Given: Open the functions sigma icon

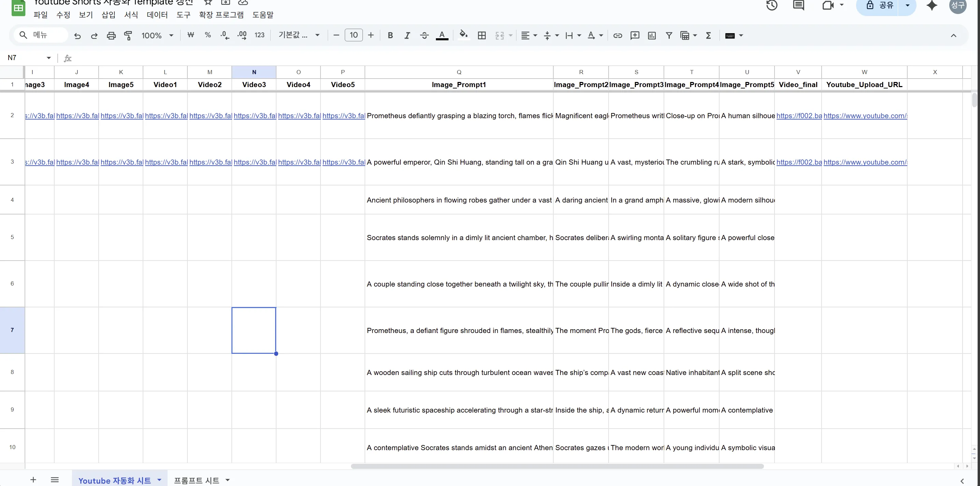Looking at the screenshot, I should point(708,36).
